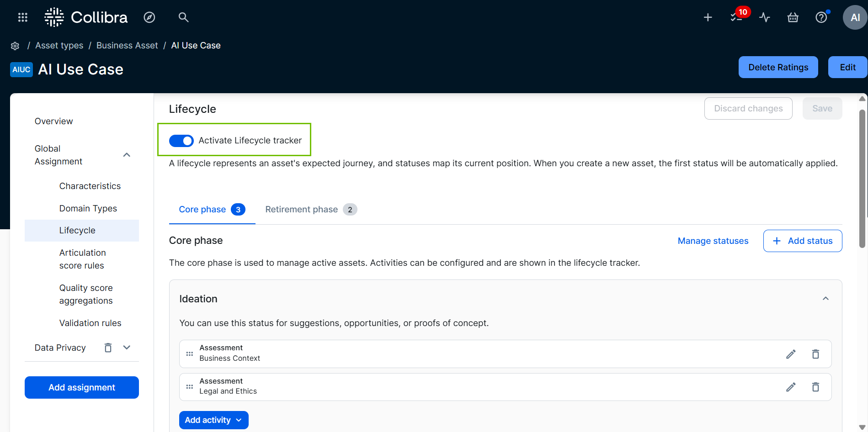Edit the Business Context assessment activity

pos(791,354)
